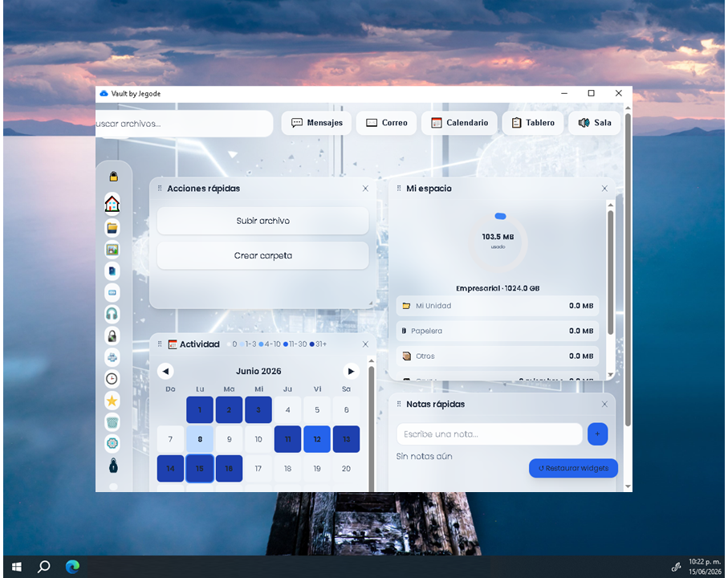Click the Crear carpeta button
Image resolution: width=728 pixels, height=578 pixels.
click(x=262, y=256)
